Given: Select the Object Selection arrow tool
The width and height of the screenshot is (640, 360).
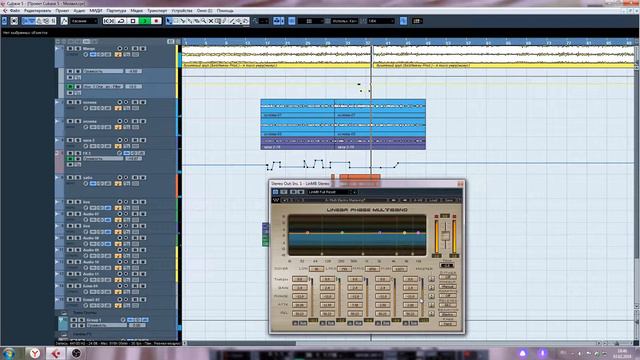Looking at the screenshot, I should point(169,21).
